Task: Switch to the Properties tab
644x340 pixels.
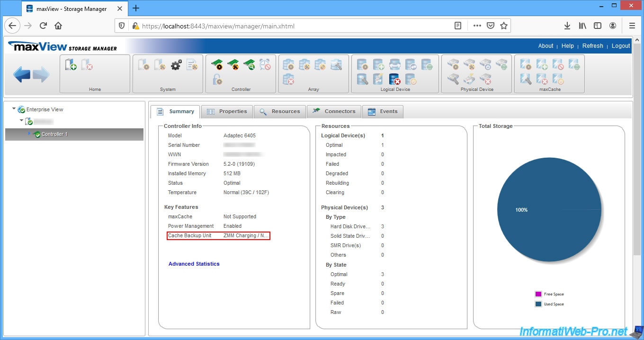Action: [x=227, y=112]
